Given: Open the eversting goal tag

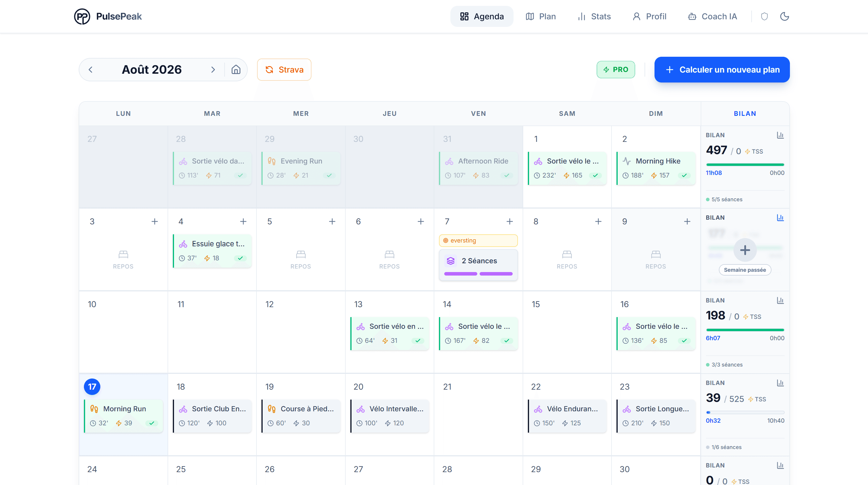Looking at the screenshot, I should (x=478, y=241).
